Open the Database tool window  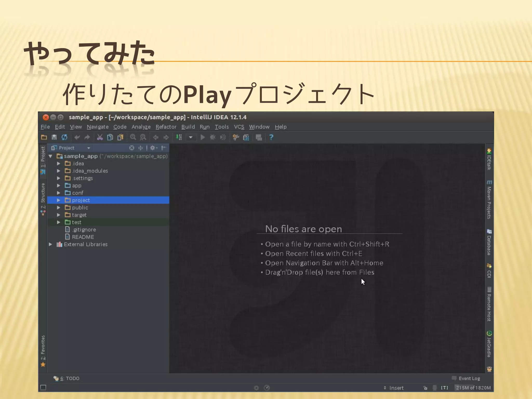click(x=489, y=242)
